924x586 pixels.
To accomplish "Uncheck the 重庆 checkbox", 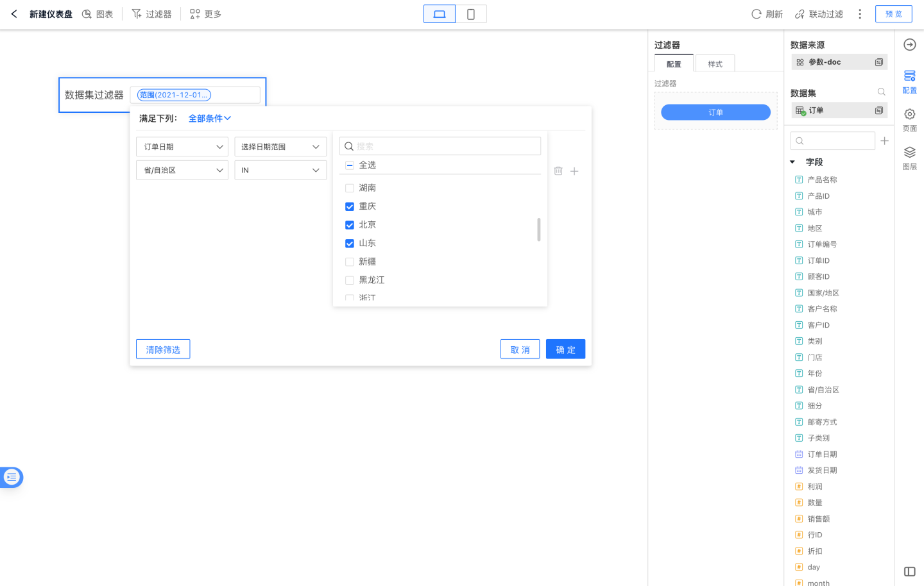I will click(x=350, y=206).
